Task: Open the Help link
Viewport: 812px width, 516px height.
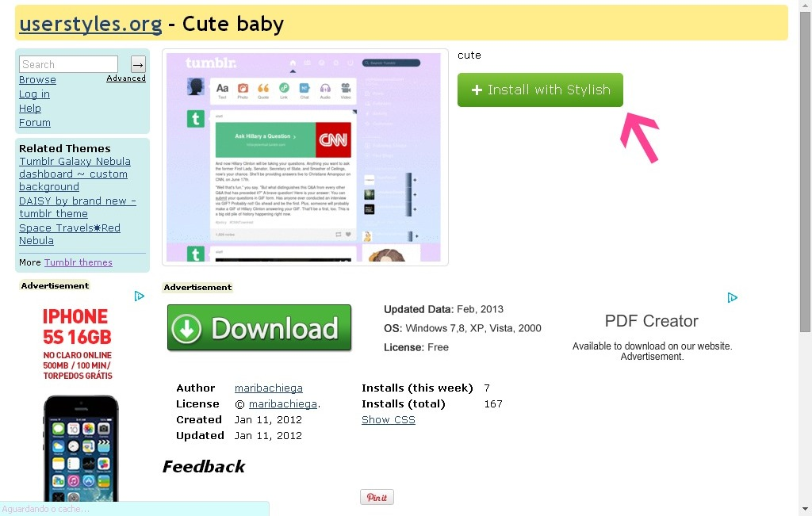Action: point(30,108)
